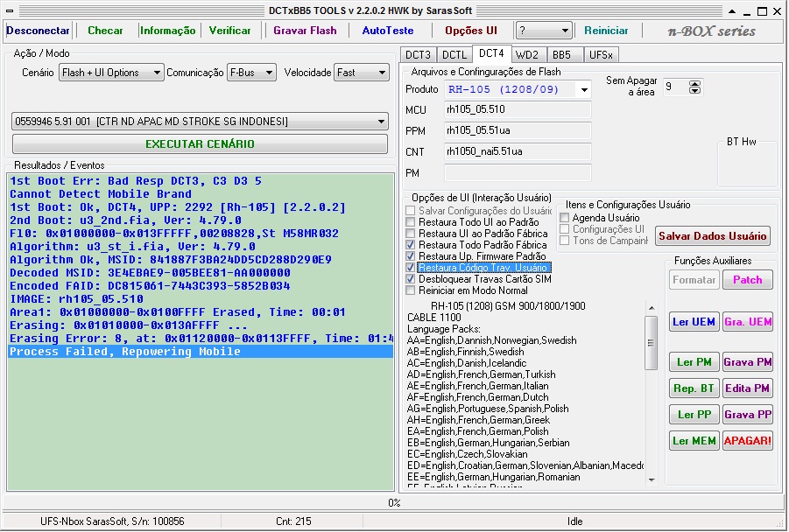Click the EXECUTAR CENÁRIO button

click(x=200, y=143)
